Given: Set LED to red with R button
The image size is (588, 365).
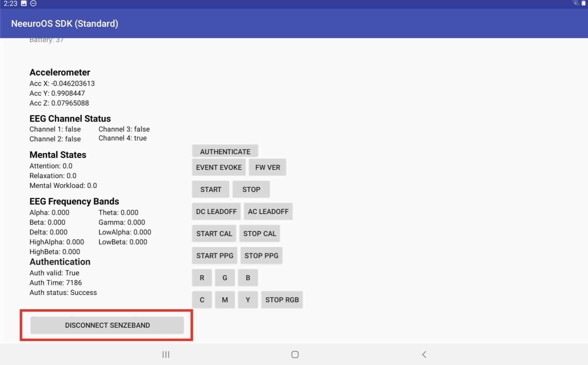Looking at the screenshot, I should (202, 277).
